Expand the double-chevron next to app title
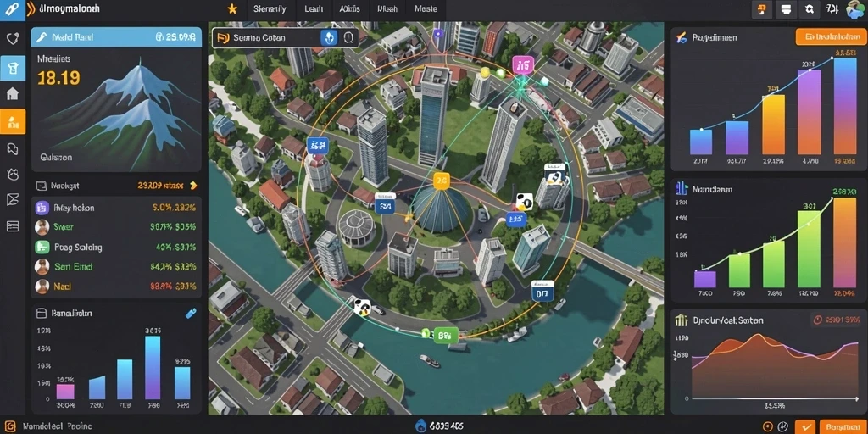The width and height of the screenshot is (868, 434). coord(31,8)
